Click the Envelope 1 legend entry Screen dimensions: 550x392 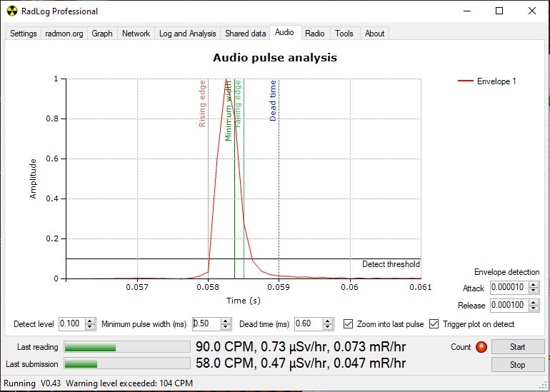(x=486, y=81)
